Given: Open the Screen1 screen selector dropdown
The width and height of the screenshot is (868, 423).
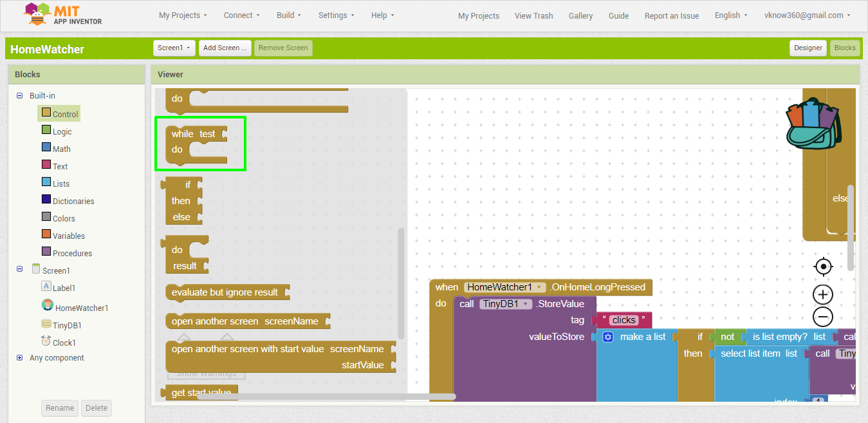Looking at the screenshot, I should click(175, 48).
